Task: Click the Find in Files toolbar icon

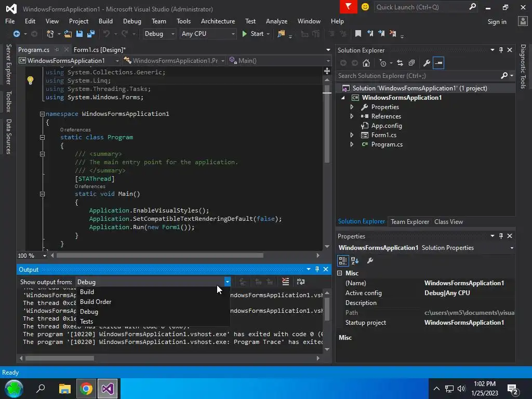Action: 281,34
